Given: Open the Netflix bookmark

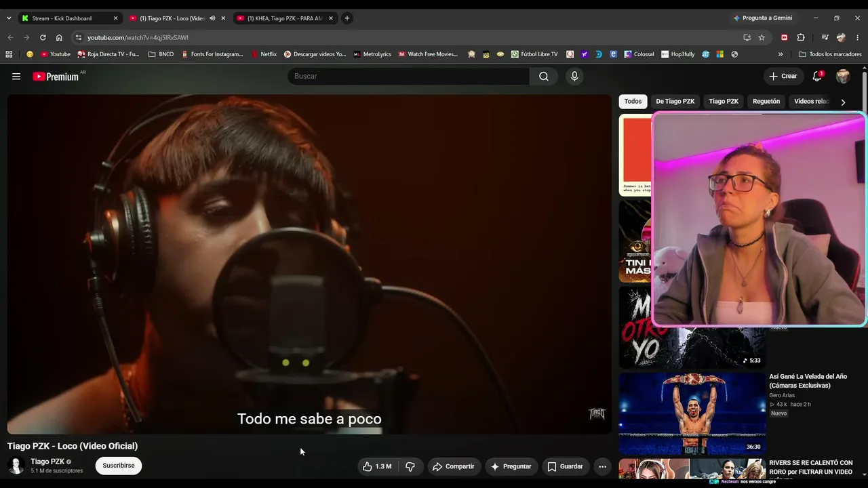Looking at the screenshot, I should pyautogui.click(x=264, y=54).
